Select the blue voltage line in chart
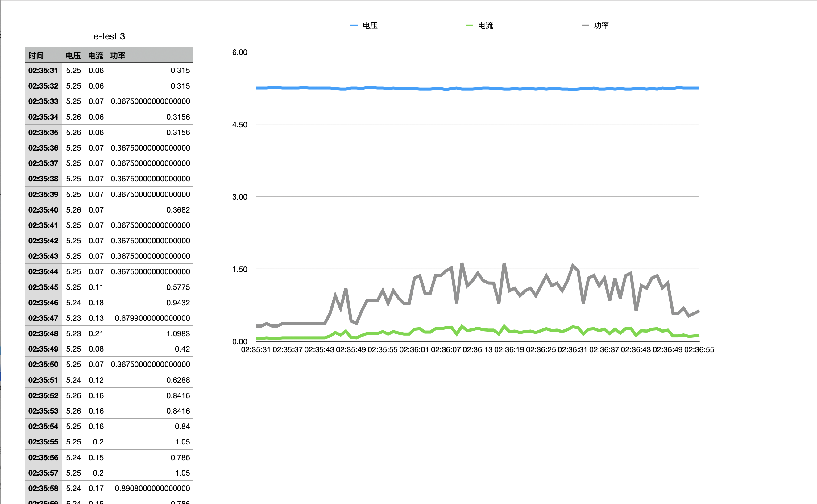The width and height of the screenshot is (817, 504). click(477, 88)
